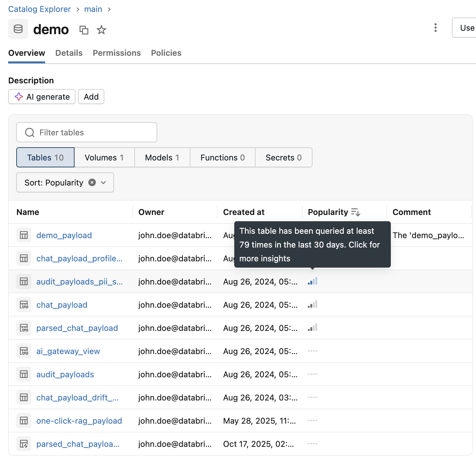The height and width of the screenshot is (460, 476).
Task: Open the kebab more-options menu
Action: [436, 28]
